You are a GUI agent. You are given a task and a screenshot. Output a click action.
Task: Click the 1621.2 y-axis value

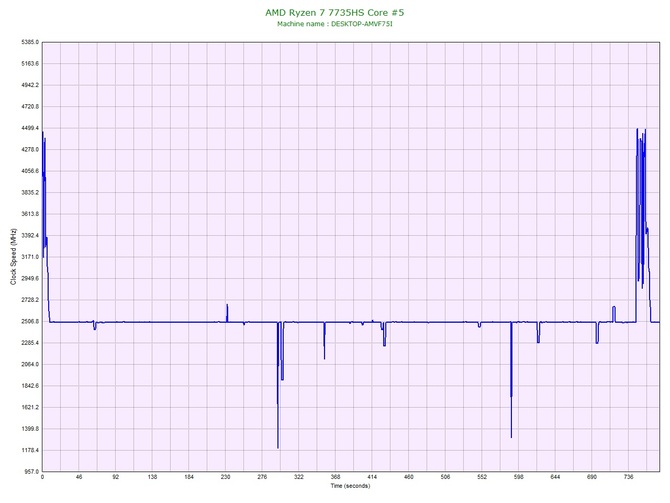[30, 407]
